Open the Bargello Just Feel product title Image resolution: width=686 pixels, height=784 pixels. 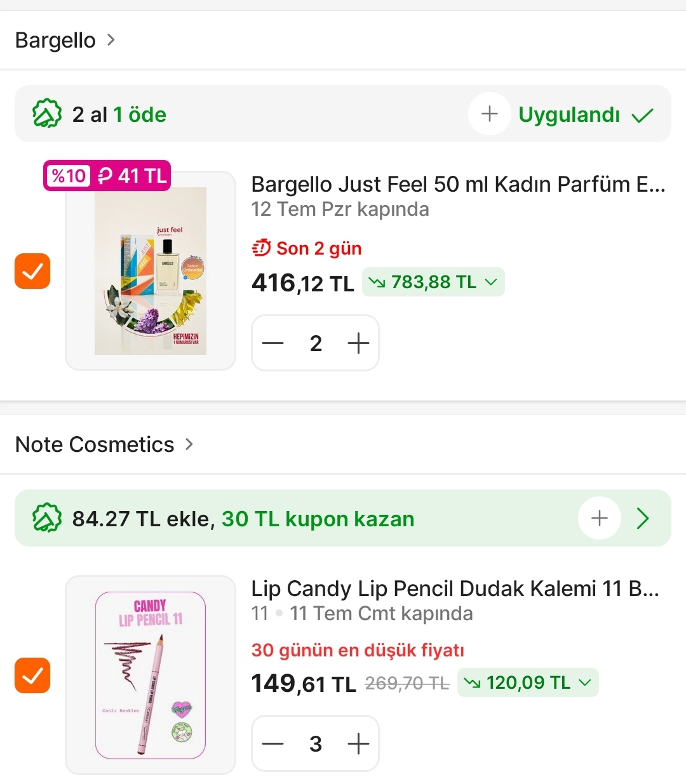point(458,184)
